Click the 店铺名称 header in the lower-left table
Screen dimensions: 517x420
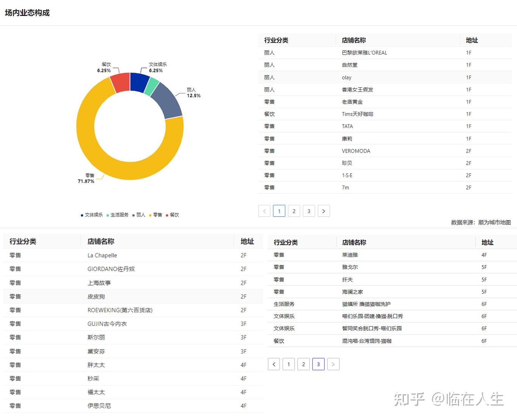coord(101,241)
